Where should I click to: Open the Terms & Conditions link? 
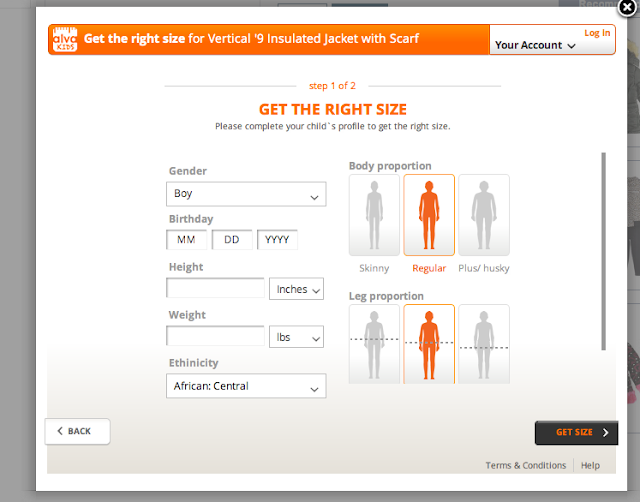tap(526, 465)
